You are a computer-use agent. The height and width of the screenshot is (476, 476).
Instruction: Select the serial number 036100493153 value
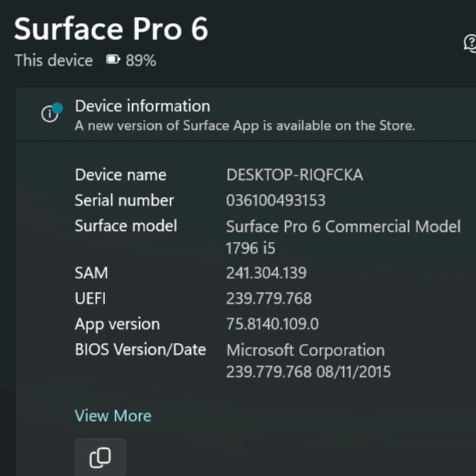pos(275,201)
